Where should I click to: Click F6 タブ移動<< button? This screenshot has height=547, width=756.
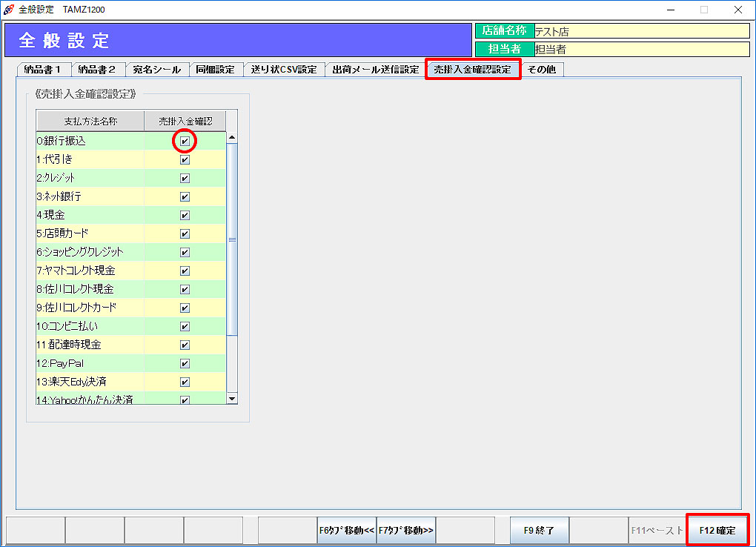click(346, 531)
